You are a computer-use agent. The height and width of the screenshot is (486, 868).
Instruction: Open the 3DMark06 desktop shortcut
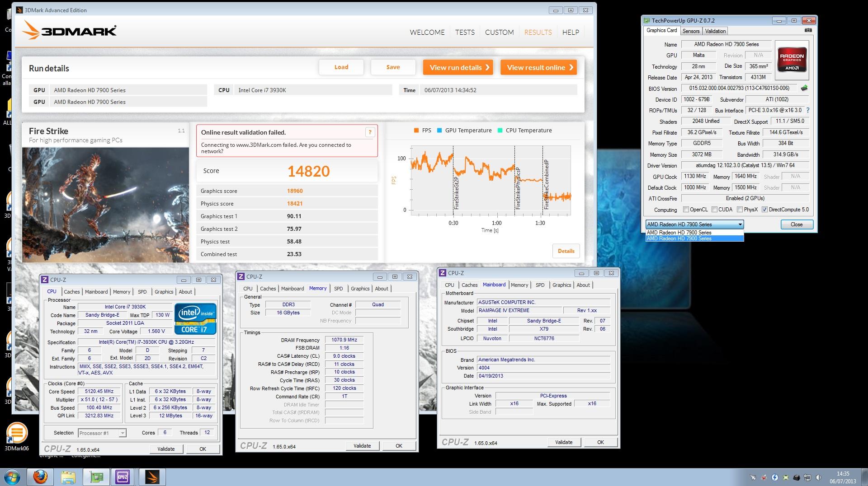(17, 435)
